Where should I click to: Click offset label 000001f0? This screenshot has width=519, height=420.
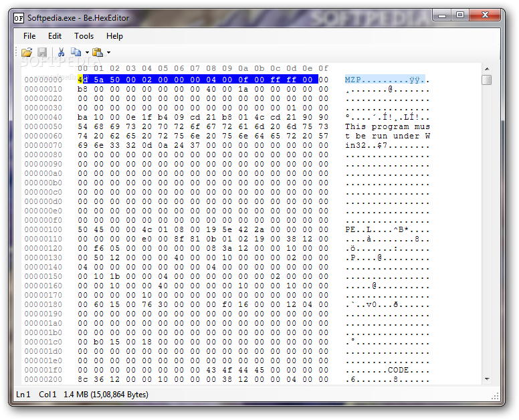[x=43, y=370]
